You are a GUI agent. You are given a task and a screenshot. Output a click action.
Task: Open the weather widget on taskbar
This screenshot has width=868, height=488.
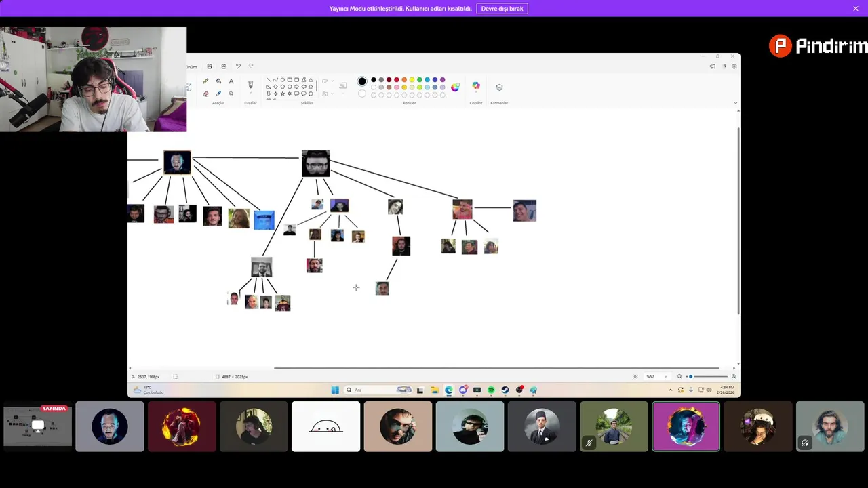(148, 390)
